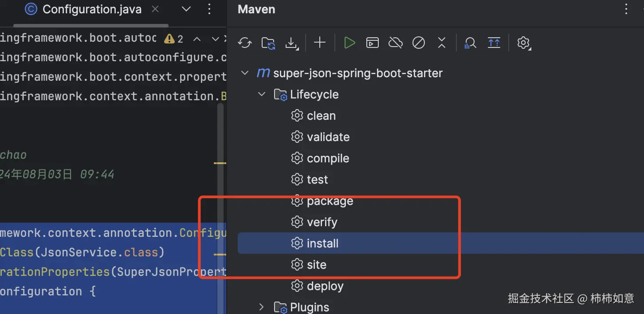
Task: Toggle offline mode for Maven
Action: pos(395,43)
